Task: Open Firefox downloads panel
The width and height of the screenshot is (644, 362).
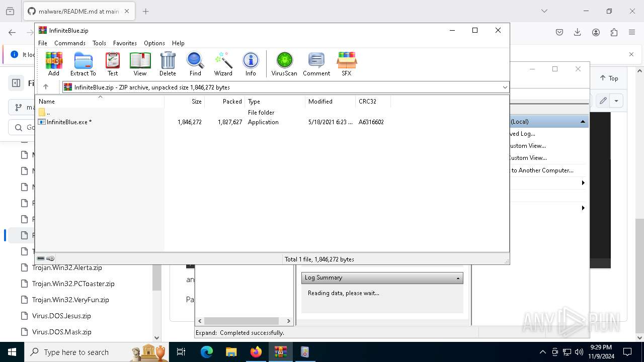Action: tap(578, 32)
